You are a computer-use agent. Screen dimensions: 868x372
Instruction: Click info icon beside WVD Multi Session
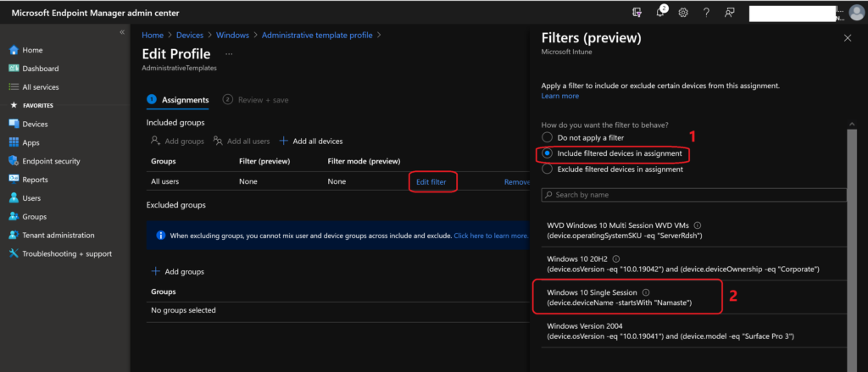[x=698, y=225]
